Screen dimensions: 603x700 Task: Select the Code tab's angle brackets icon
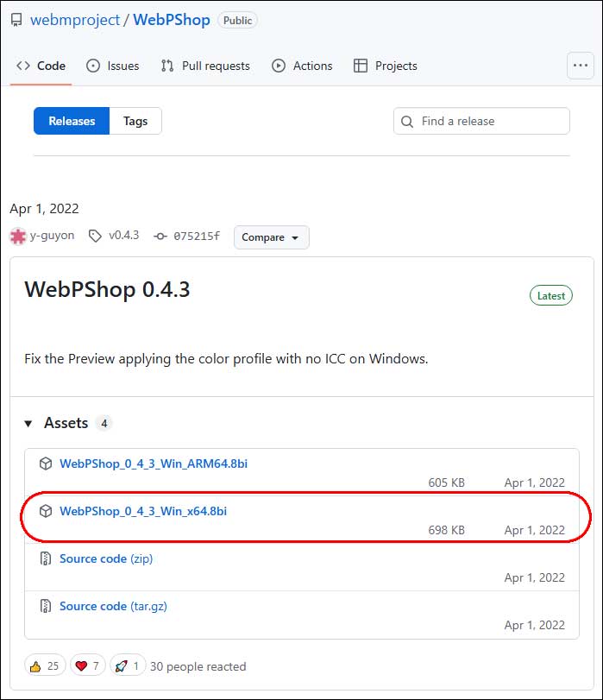click(x=23, y=65)
